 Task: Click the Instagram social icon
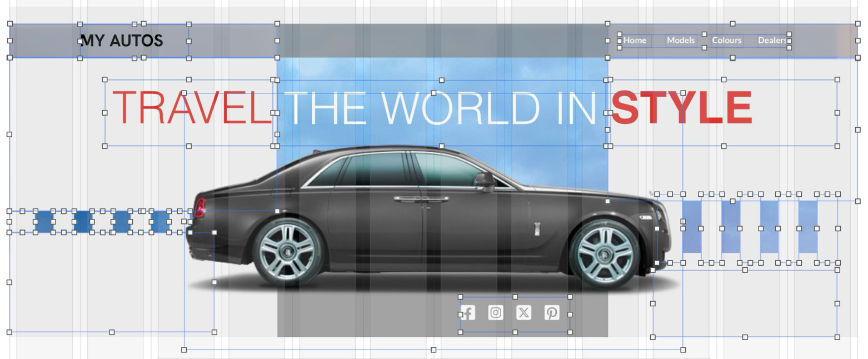pos(496,313)
